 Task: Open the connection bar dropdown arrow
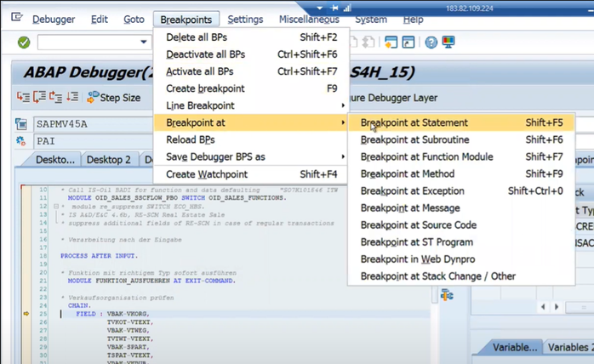tap(320, 8)
